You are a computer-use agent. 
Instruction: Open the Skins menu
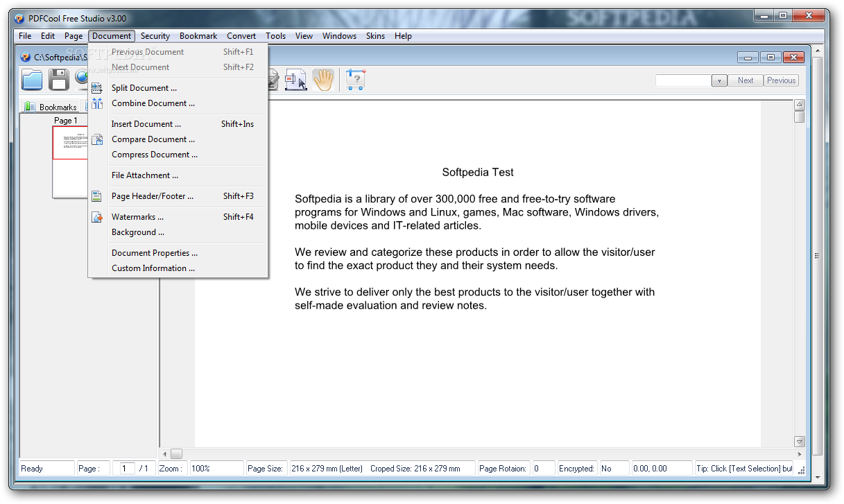[375, 36]
